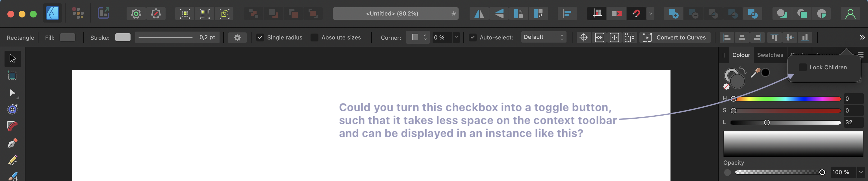The image size is (868, 181).
Task: Click the opacity 100 % field
Action: [x=843, y=172]
